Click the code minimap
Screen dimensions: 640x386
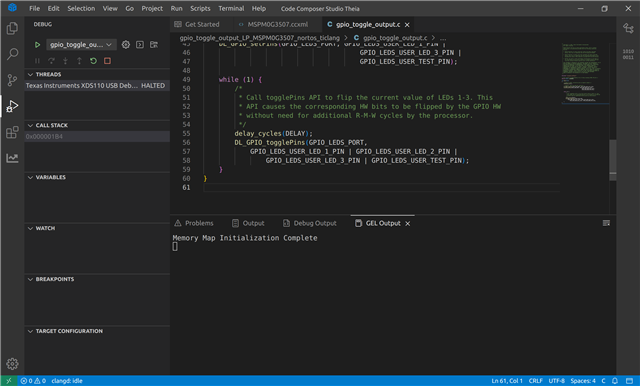pos(584,73)
